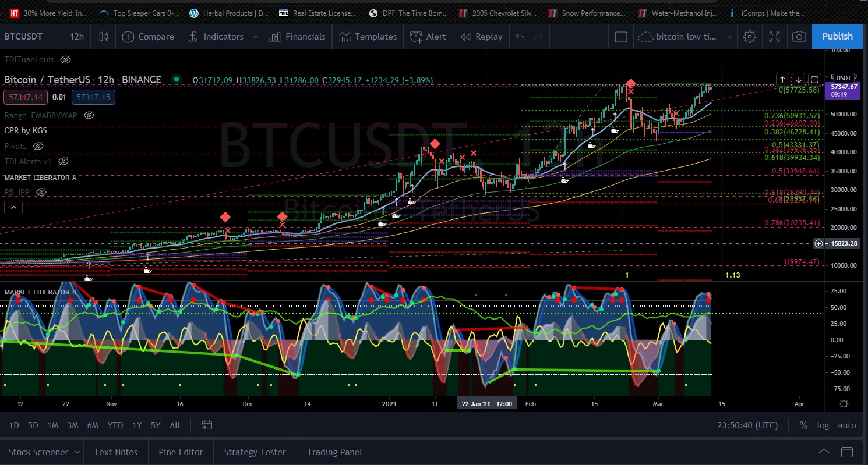Click the blue Publish button
Screen dimensions: 868x465
pos(837,36)
